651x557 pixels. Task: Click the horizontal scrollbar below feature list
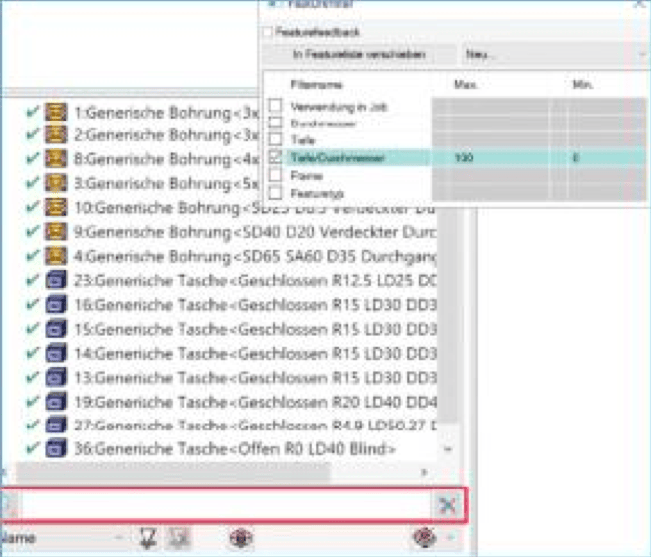tap(172, 473)
